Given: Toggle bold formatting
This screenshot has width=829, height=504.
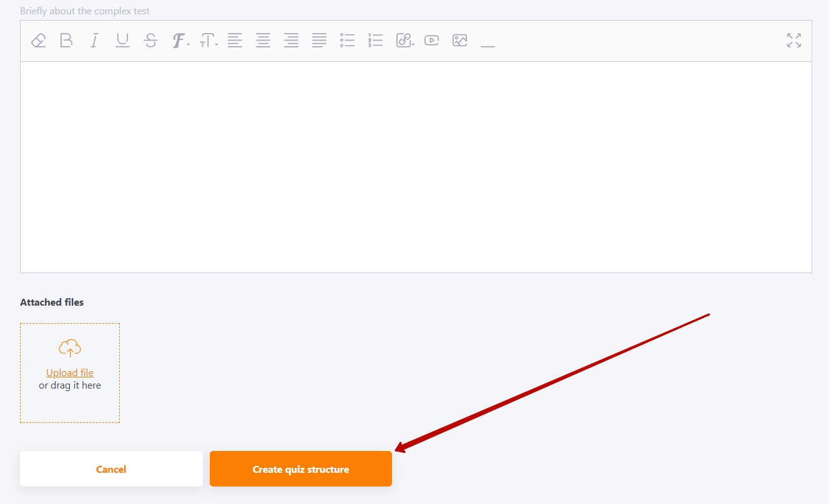Looking at the screenshot, I should [66, 41].
